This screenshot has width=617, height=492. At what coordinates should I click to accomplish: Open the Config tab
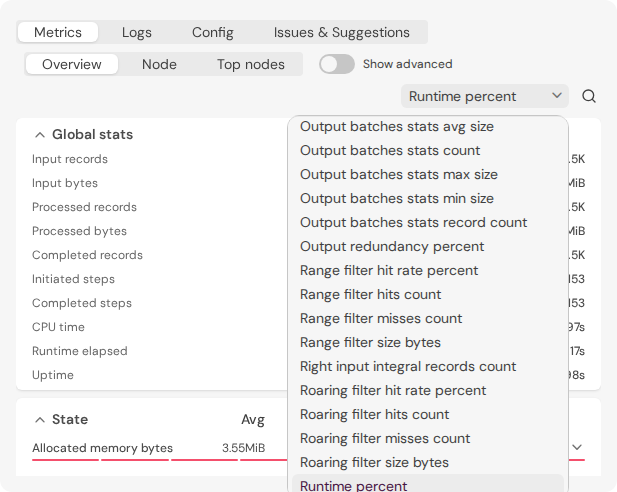pyautogui.click(x=212, y=32)
